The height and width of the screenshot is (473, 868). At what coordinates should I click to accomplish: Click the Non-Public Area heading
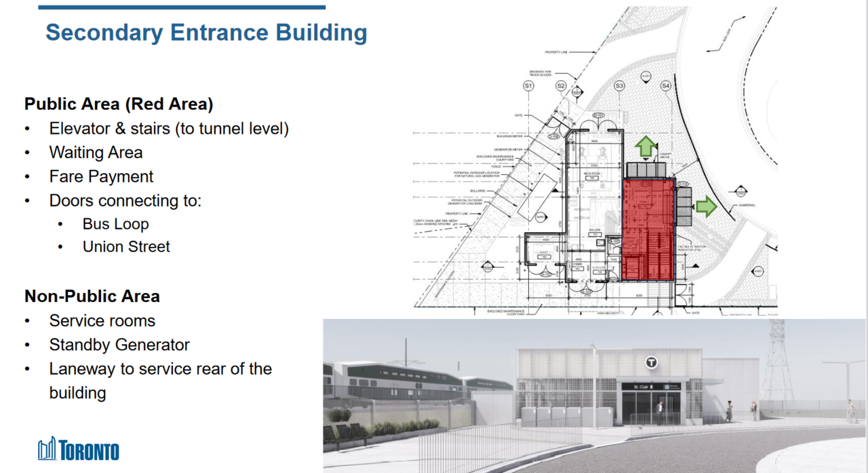tap(92, 297)
